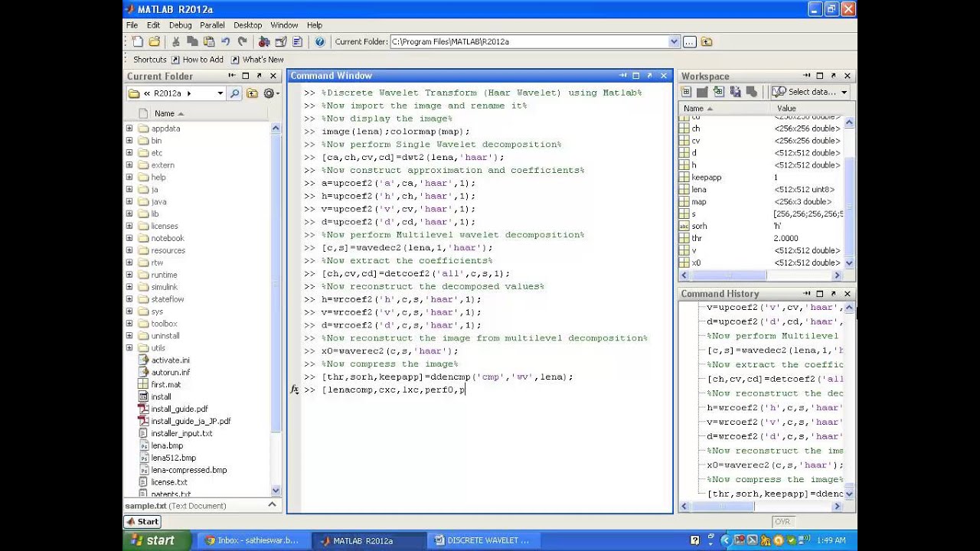This screenshot has height=551, width=980.
Task: Open the Help menu
Action: point(315,25)
